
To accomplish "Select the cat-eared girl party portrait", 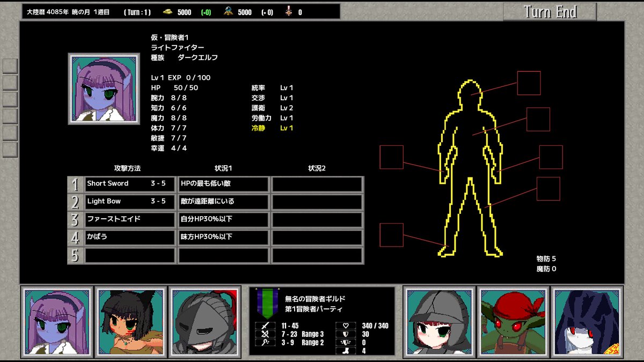I will pyautogui.click(x=130, y=322).
